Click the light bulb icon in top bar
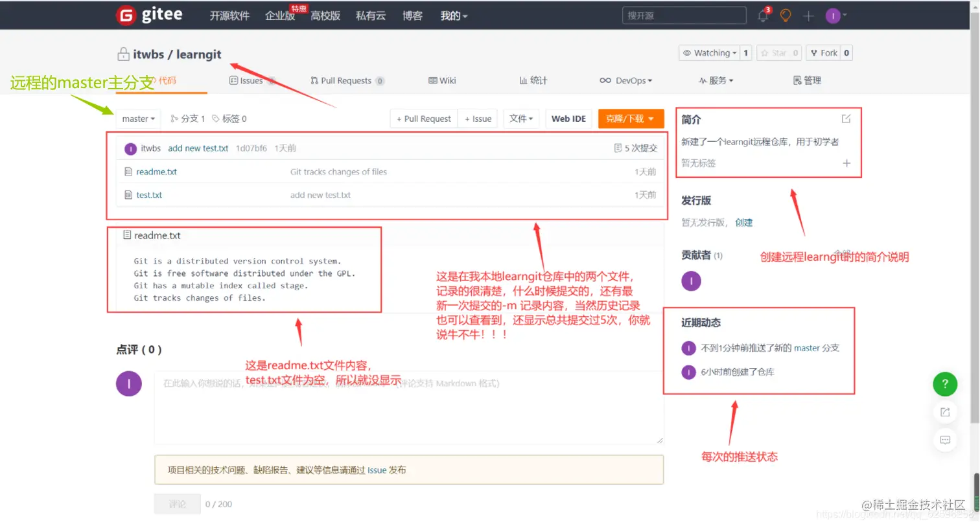980x526 pixels. tap(786, 15)
